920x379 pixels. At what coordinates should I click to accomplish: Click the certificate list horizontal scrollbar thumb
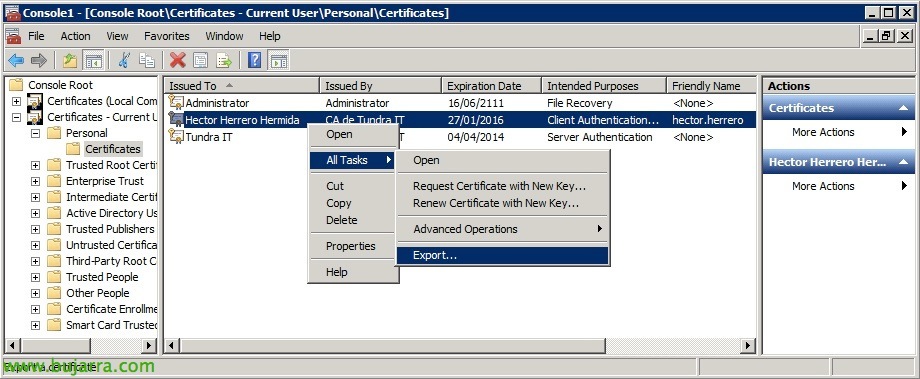click(x=392, y=346)
